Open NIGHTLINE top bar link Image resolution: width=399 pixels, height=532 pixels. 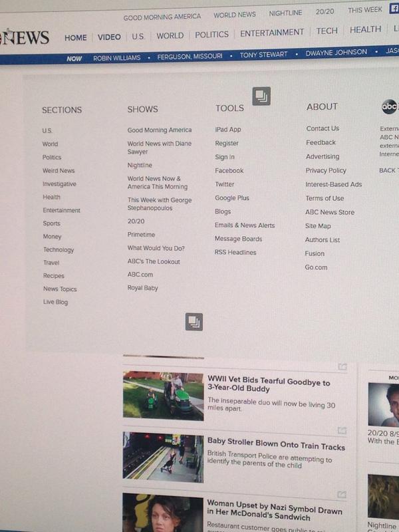pyautogui.click(x=285, y=13)
